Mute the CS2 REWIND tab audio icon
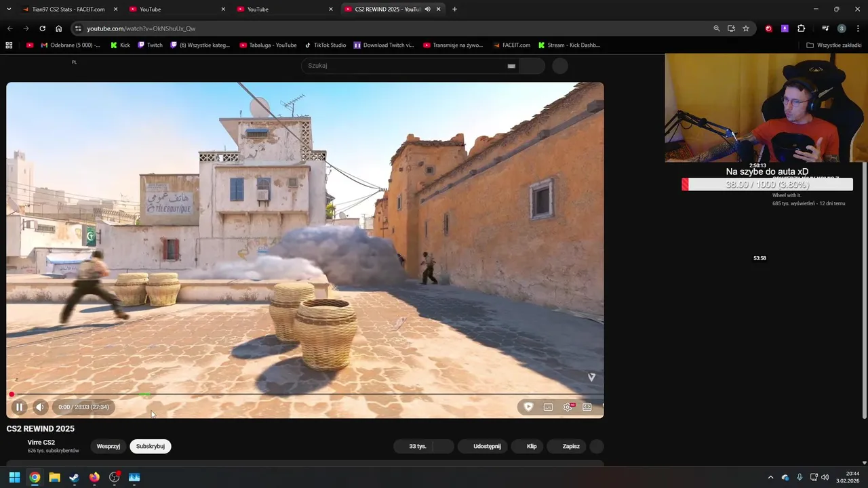 coord(428,9)
